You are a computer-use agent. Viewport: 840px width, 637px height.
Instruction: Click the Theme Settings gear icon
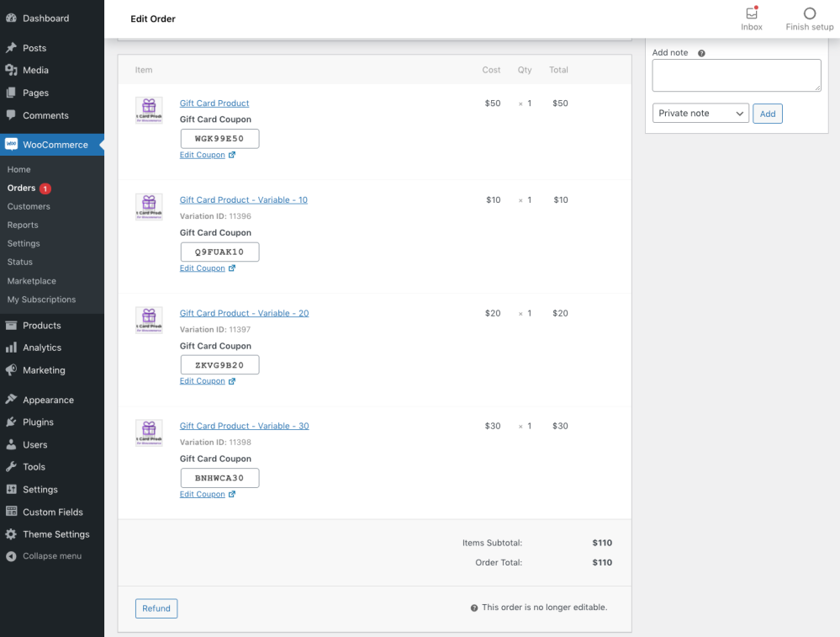[11, 534]
